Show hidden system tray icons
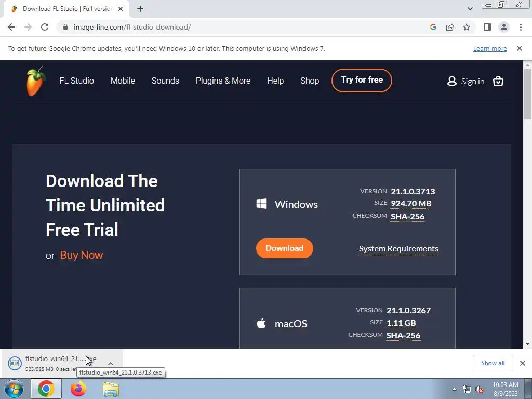Image resolution: width=532 pixels, height=399 pixels. (454, 389)
